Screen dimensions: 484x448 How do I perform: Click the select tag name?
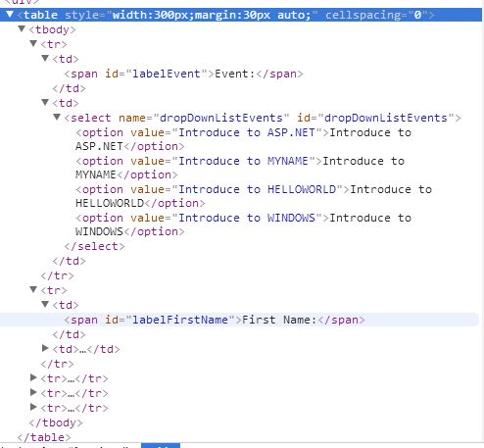(91, 118)
